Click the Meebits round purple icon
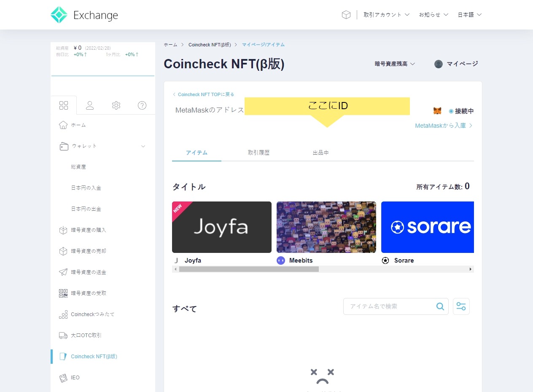This screenshot has height=392, width=533. pos(281,260)
